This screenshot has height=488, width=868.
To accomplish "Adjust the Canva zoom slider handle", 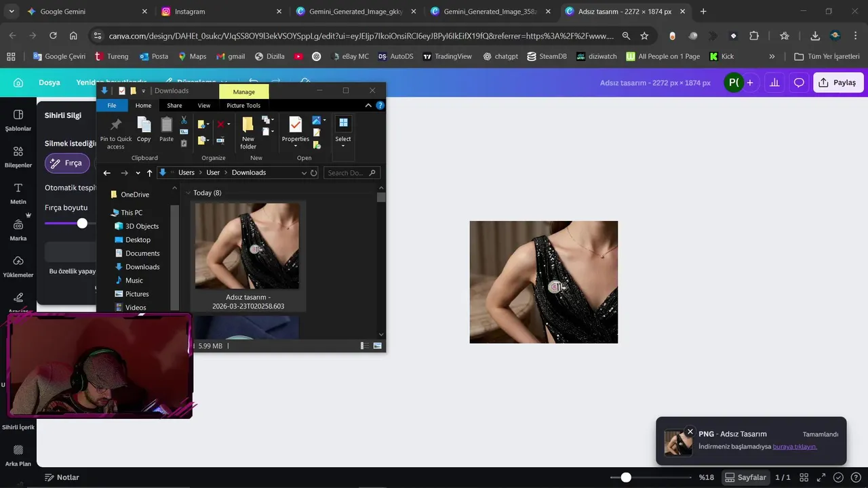I will pos(626,477).
